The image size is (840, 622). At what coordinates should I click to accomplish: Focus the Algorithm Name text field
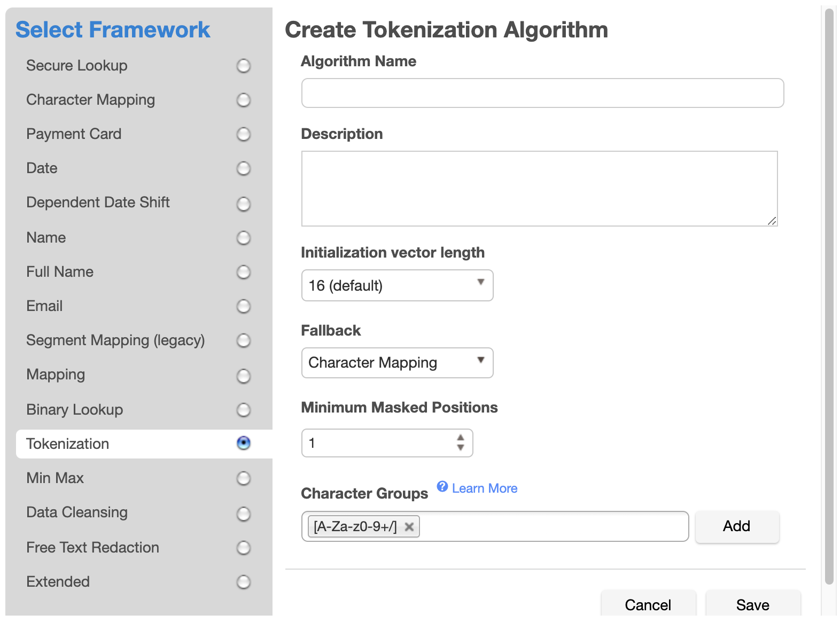pyautogui.click(x=542, y=93)
